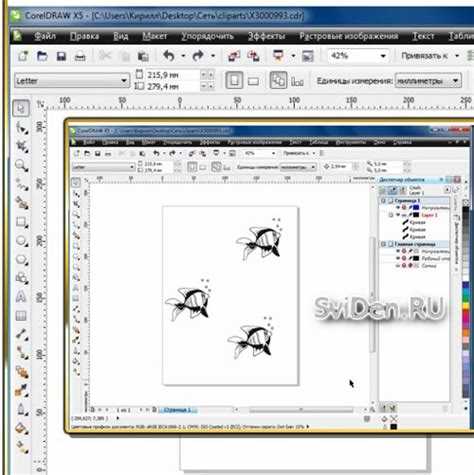
Task: Click the Open folder icon in main toolbar
Action: (x=42, y=56)
